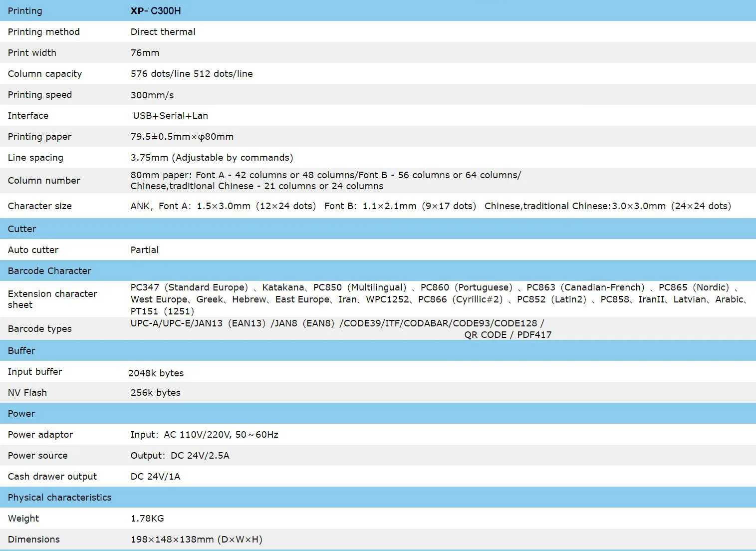
Task: Select the '79.5±0.5mm×φ80mm' paper value
Action: click(x=182, y=137)
